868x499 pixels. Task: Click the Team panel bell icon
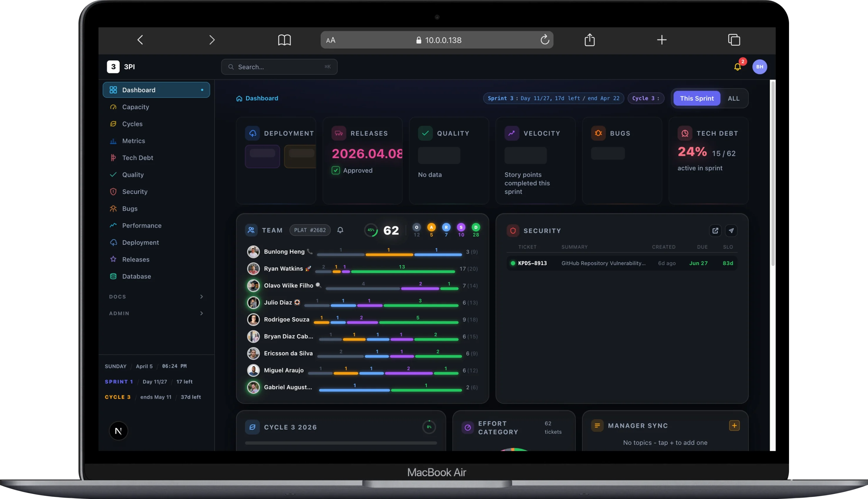click(x=340, y=230)
